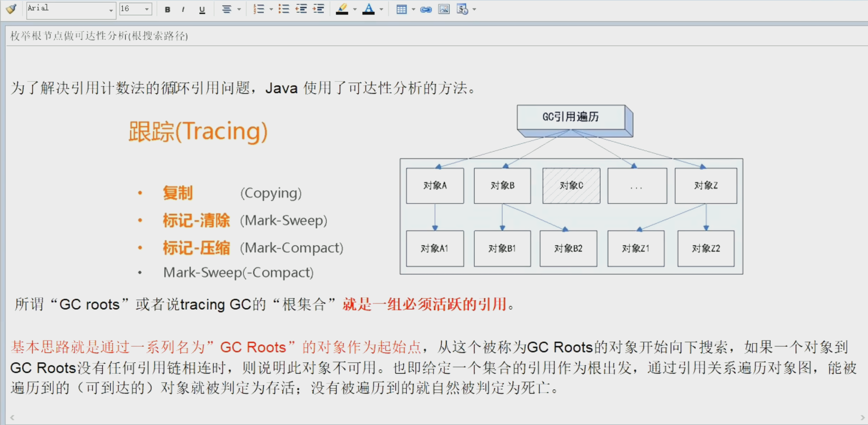
Task: Click the red "GC Roots" text
Action: tap(253, 347)
